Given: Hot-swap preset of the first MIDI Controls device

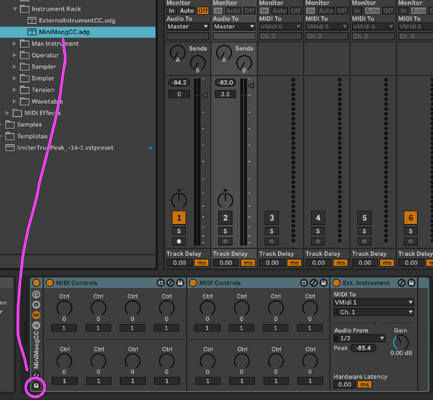Looking at the screenshot, I should [170, 283].
